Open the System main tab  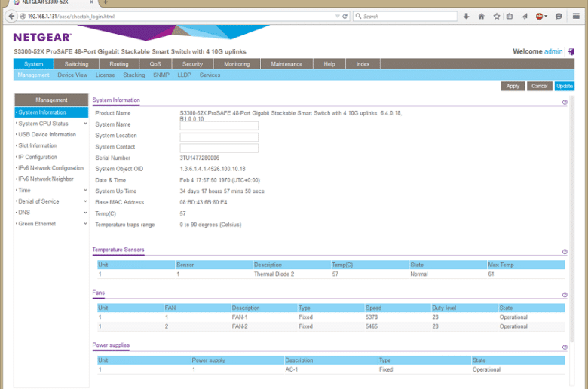point(34,64)
